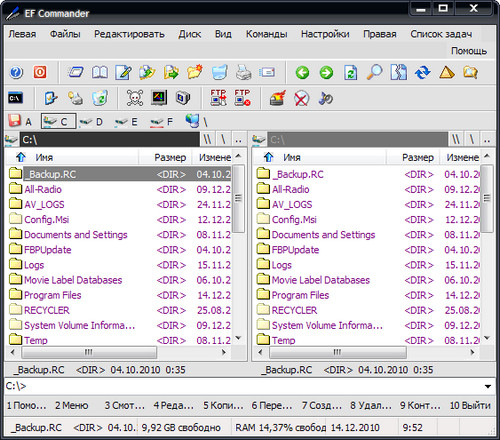Open the command line history dropdown

pos(488,387)
